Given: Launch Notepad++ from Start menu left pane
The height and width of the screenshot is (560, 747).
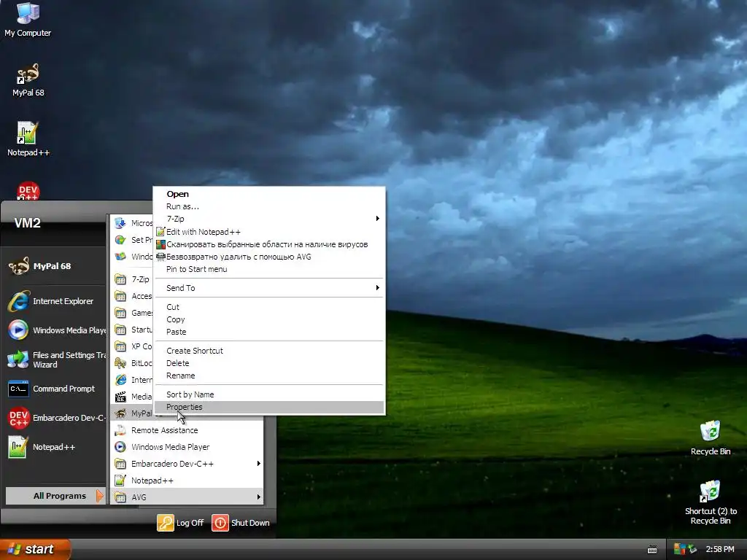Looking at the screenshot, I should 53,447.
